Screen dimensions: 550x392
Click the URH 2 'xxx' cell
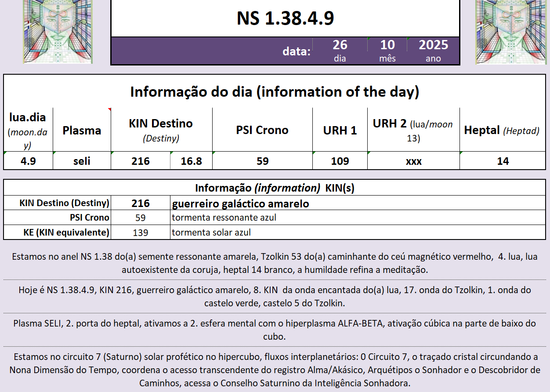click(413, 161)
